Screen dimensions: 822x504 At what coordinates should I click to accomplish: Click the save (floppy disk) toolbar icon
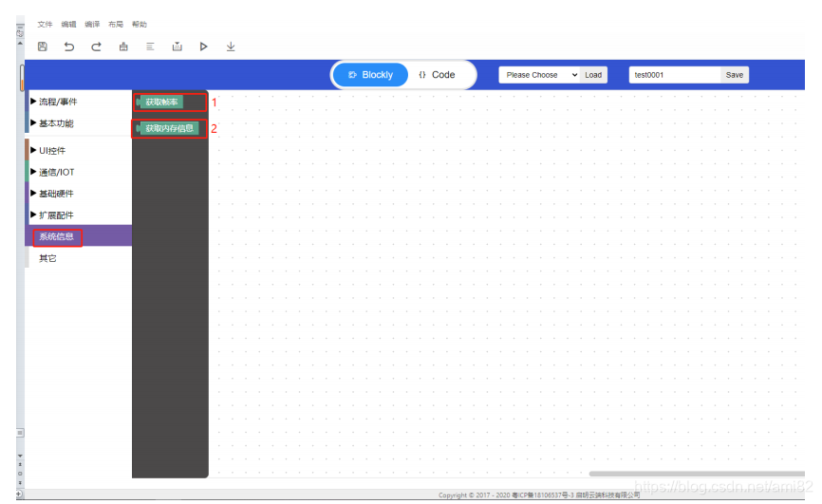(x=43, y=47)
